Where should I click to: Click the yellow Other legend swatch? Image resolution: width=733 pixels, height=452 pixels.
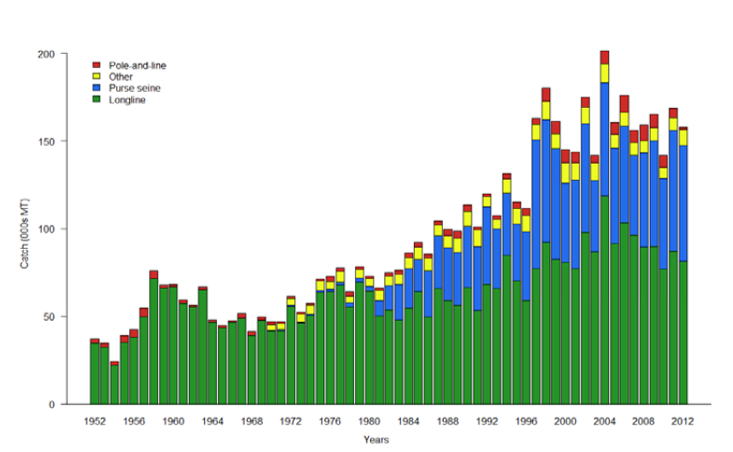pos(97,77)
